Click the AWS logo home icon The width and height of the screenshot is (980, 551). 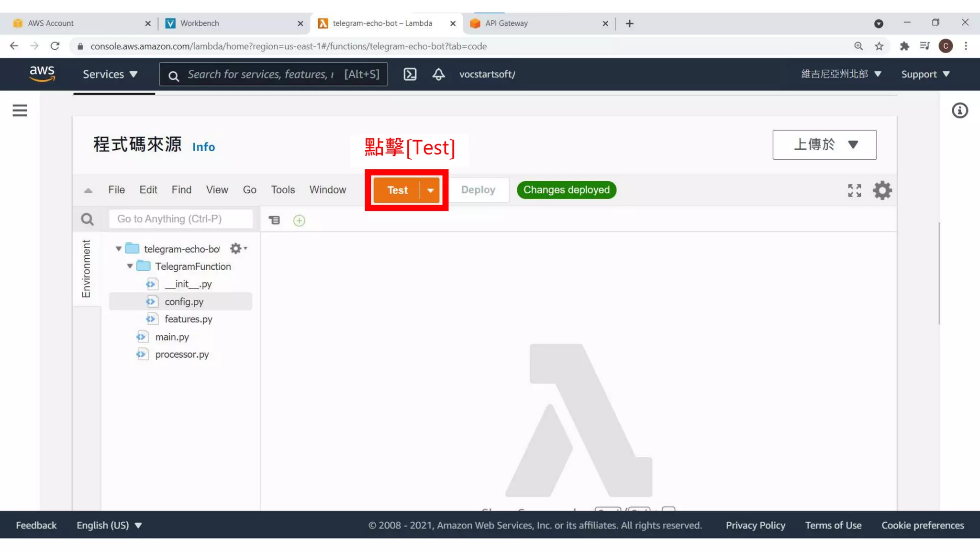(x=42, y=74)
